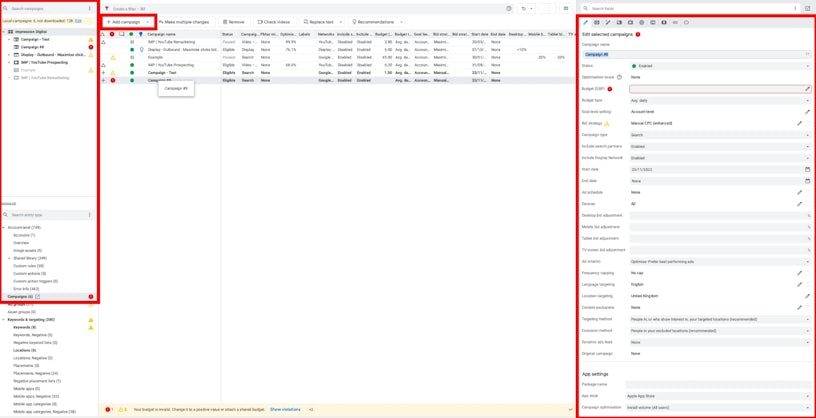Select Campaign - Test in account tree
The width and height of the screenshot is (816, 418).
[35, 39]
